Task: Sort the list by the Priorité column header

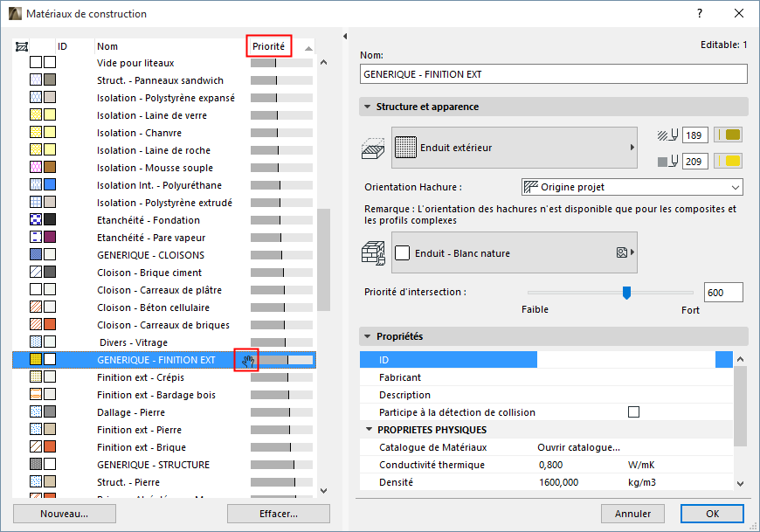Action: 268,46
